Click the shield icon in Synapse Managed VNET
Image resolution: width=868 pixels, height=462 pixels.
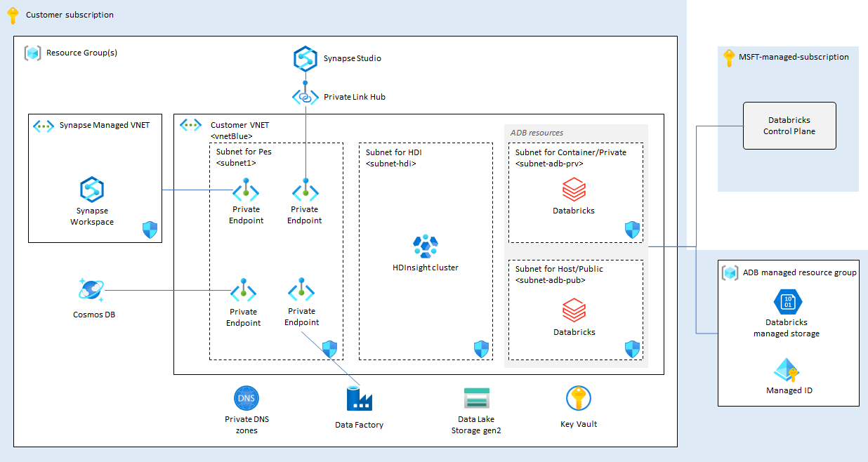point(150,229)
